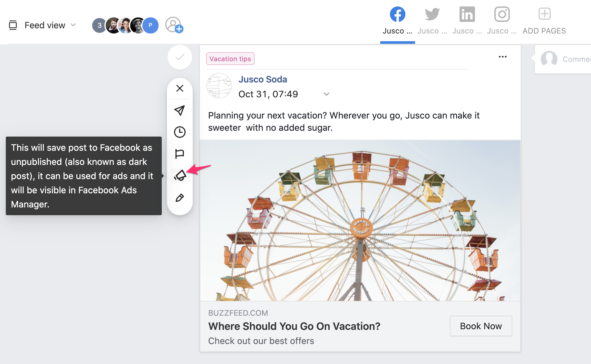Click the clock schedule icon
This screenshot has width=591, height=364.
click(180, 132)
